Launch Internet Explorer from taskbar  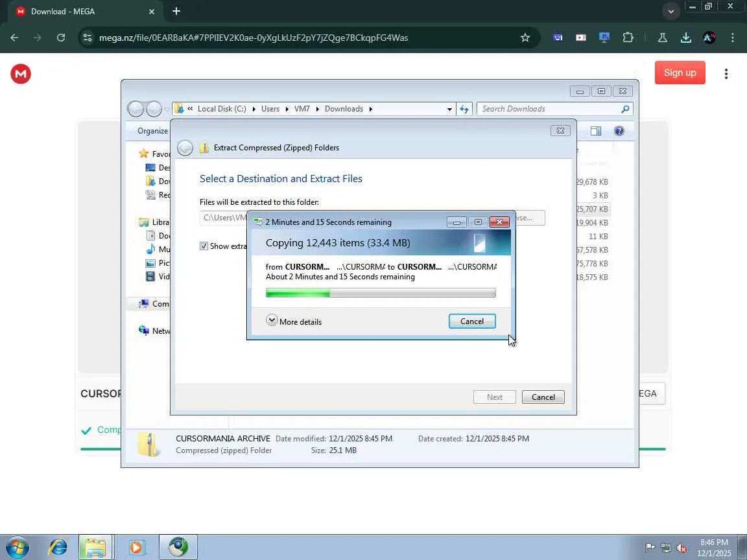click(58, 548)
